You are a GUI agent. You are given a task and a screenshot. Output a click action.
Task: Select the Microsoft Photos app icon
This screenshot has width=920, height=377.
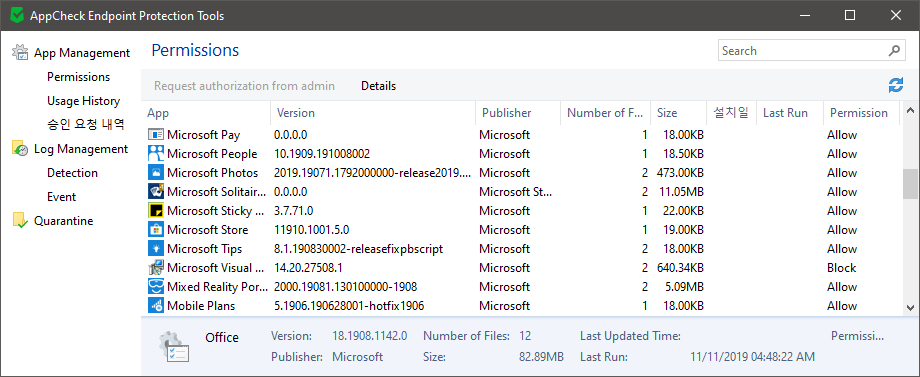[155, 173]
